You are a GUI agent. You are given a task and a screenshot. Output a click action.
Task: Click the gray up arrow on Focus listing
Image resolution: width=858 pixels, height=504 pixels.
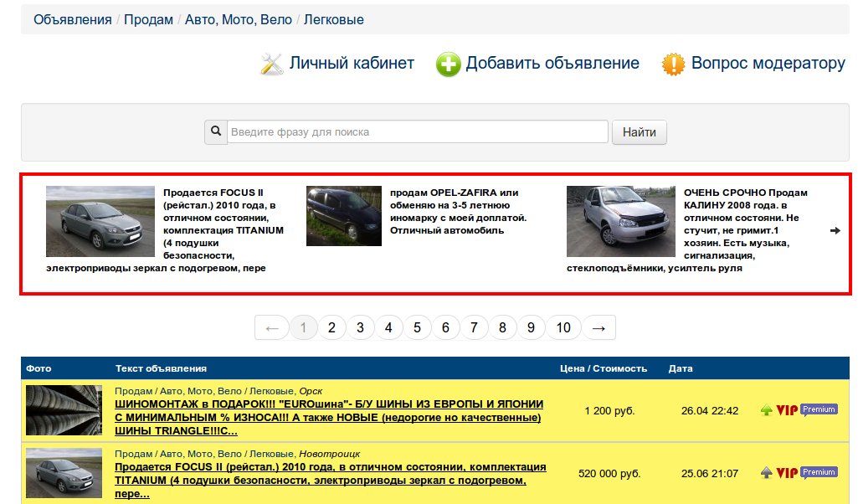(766, 473)
